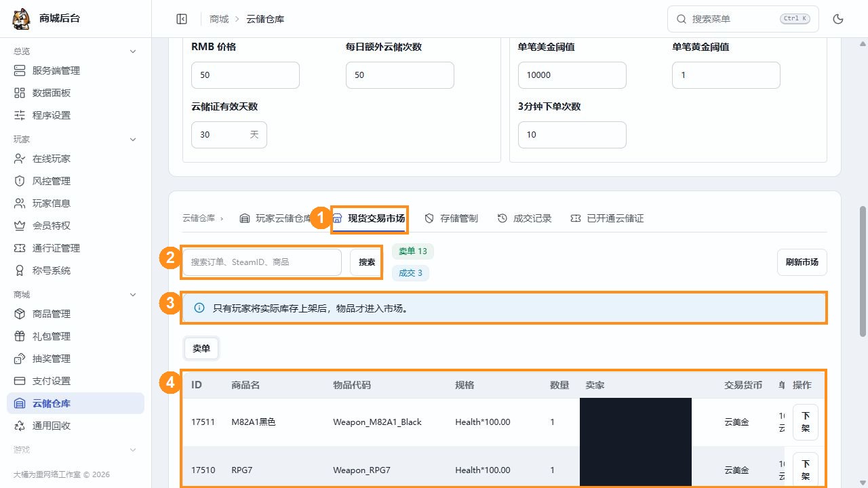
Task: Click the 3分钟下单次数 input
Action: coord(572,135)
